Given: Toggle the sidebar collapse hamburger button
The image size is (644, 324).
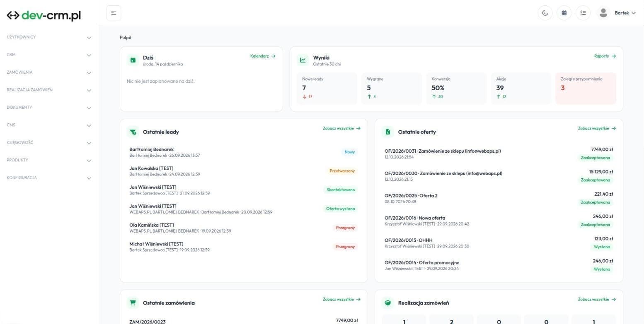Looking at the screenshot, I should pos(114,13).
